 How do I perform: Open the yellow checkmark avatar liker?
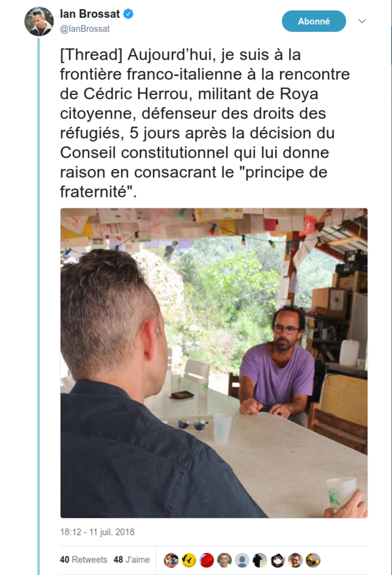pos(189,560)
